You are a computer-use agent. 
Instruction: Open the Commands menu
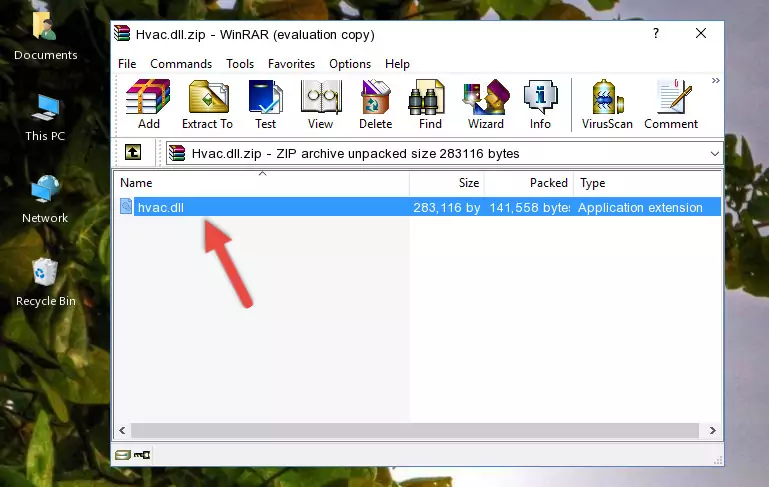coord(181,64)
